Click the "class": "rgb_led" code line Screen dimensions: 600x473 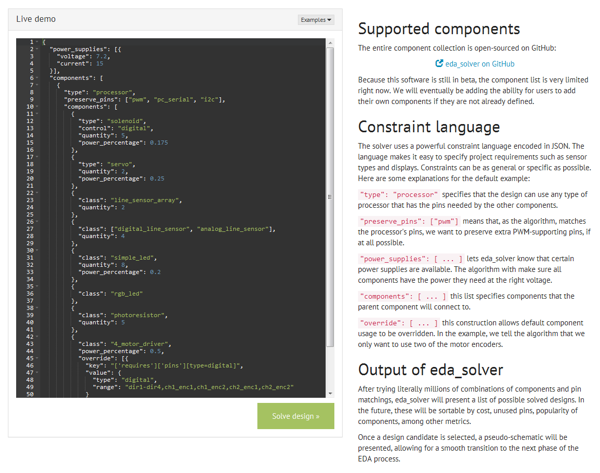[111, 294]
